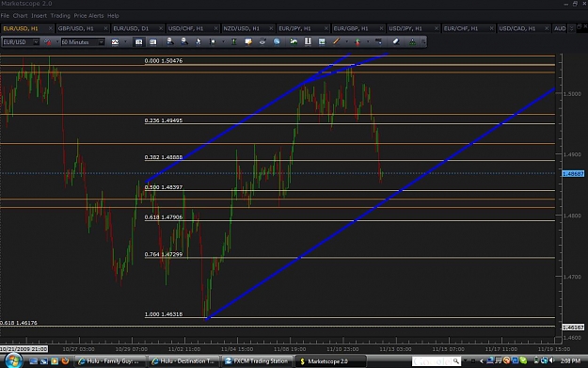Screen dimensions: 588x368
Task: Click the red-blue icon after symbol box
Action: pos(48,42)
